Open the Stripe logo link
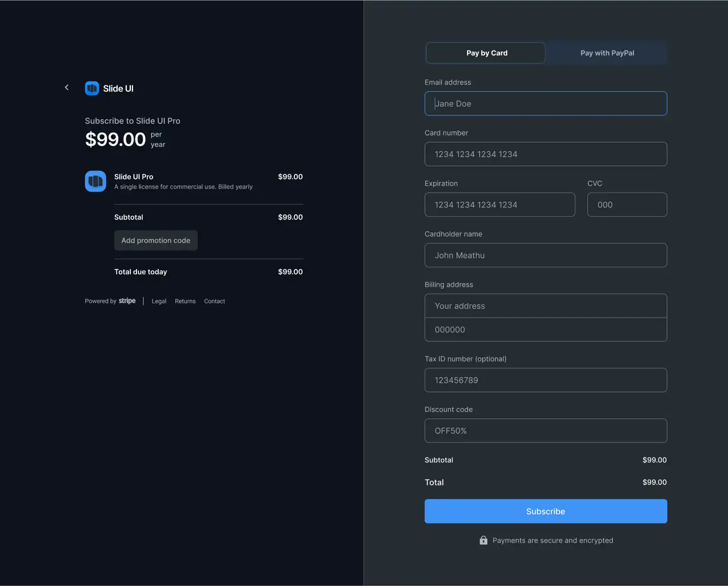 pos(127,301)
